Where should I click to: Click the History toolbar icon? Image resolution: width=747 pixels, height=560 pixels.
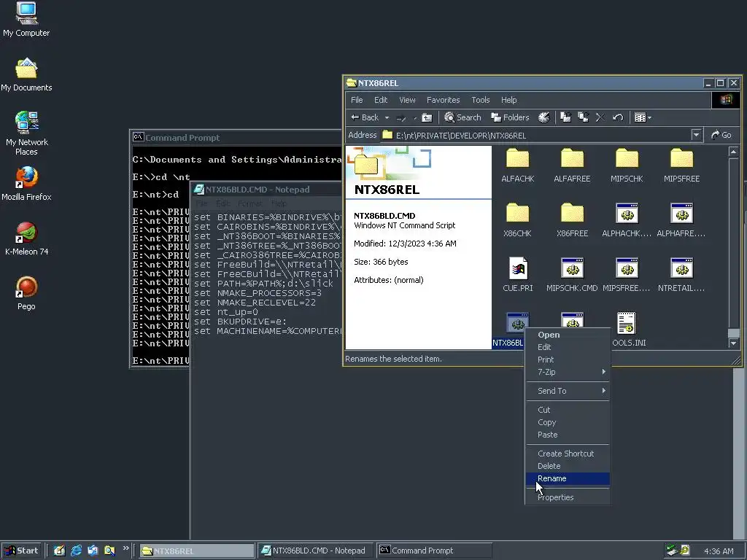(543, 117)
